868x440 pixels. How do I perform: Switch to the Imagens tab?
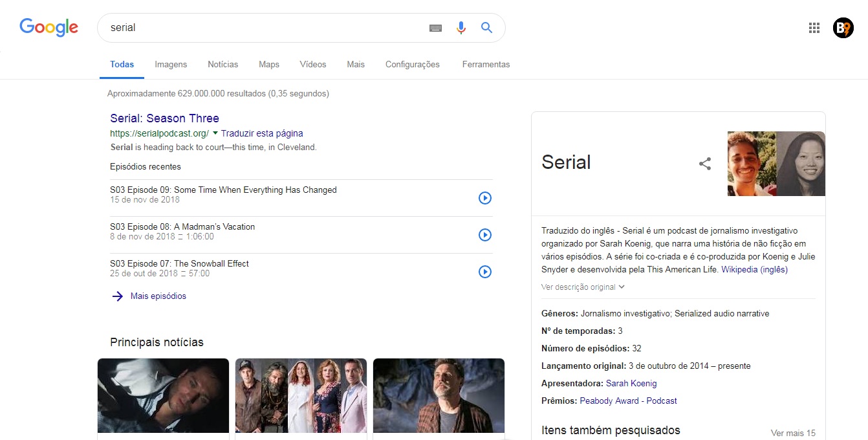[x=171, y=65]
